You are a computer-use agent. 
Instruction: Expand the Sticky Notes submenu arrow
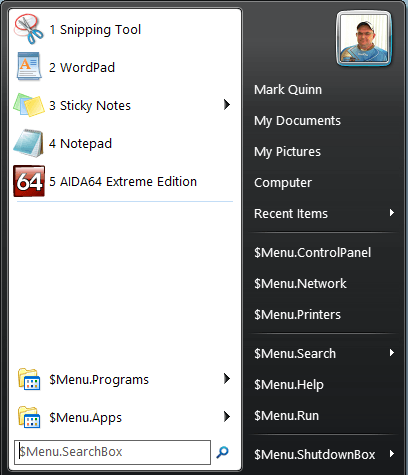click(227, 105)
